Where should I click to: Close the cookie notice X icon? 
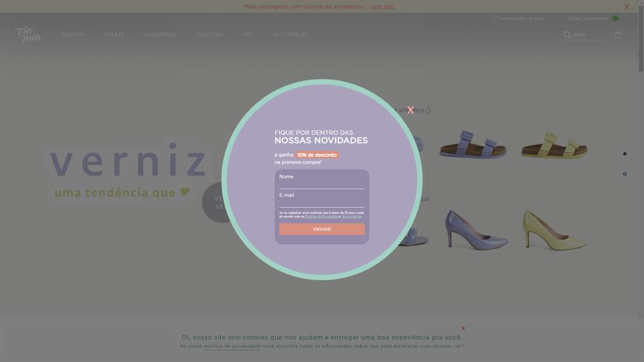click(x=463, y=328)
